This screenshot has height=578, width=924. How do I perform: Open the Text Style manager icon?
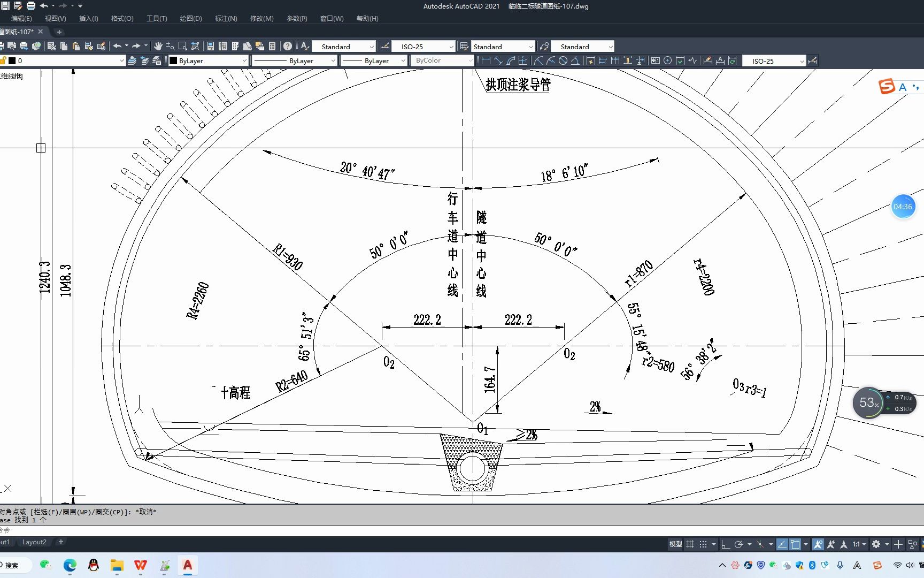pos(305,46)
